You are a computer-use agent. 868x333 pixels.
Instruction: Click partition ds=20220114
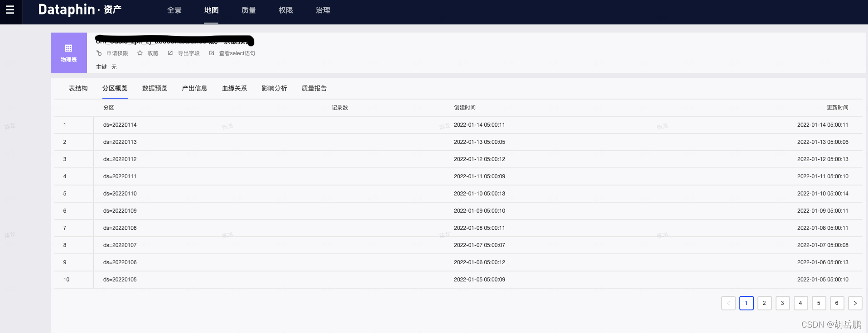click(x=120, y=125)
